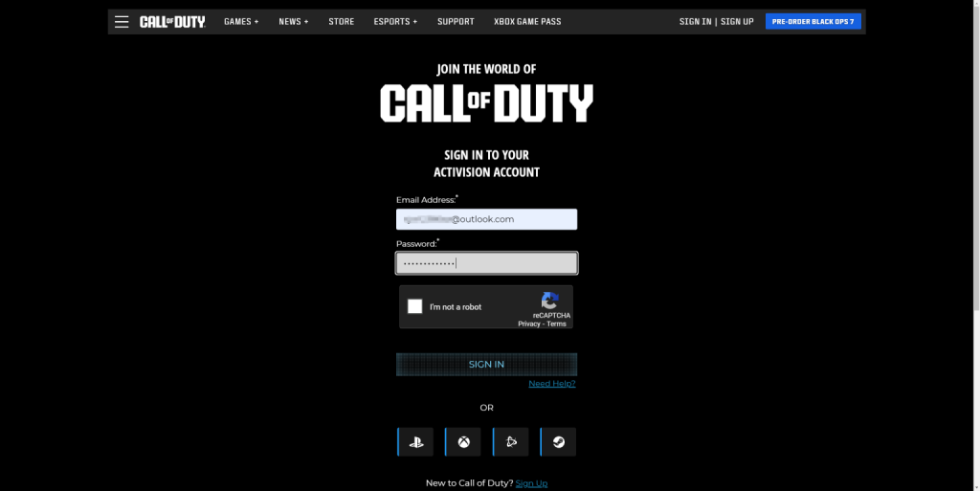Sign in with Steam icon

coord(559,442)
